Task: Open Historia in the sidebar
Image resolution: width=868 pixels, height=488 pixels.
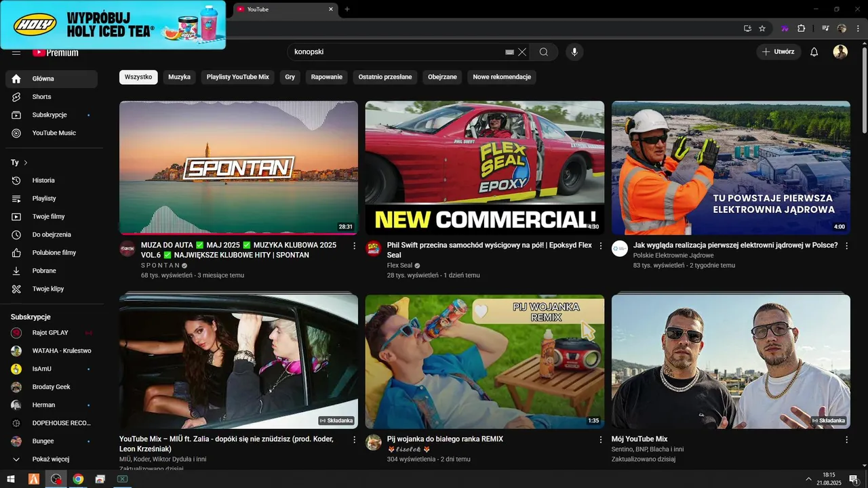Action: 52,180
